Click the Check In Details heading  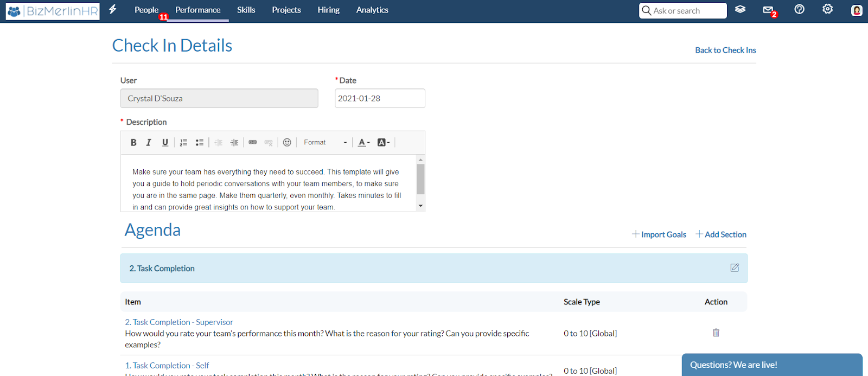pyautogui.click(x=172, y=46)
